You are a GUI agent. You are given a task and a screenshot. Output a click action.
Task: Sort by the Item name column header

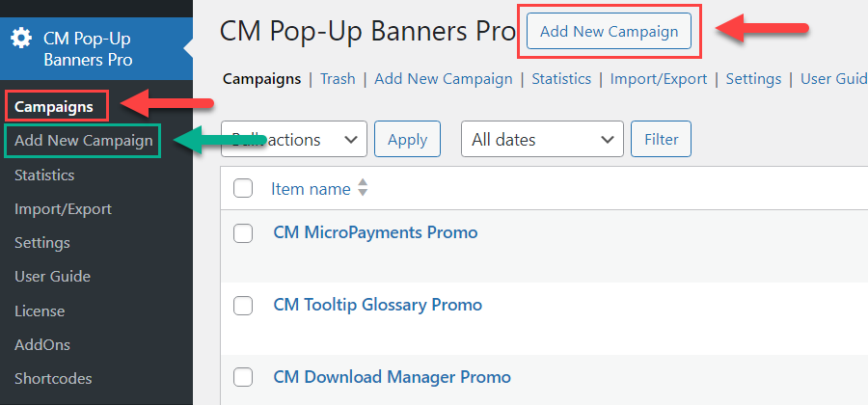tap(311, 189)
